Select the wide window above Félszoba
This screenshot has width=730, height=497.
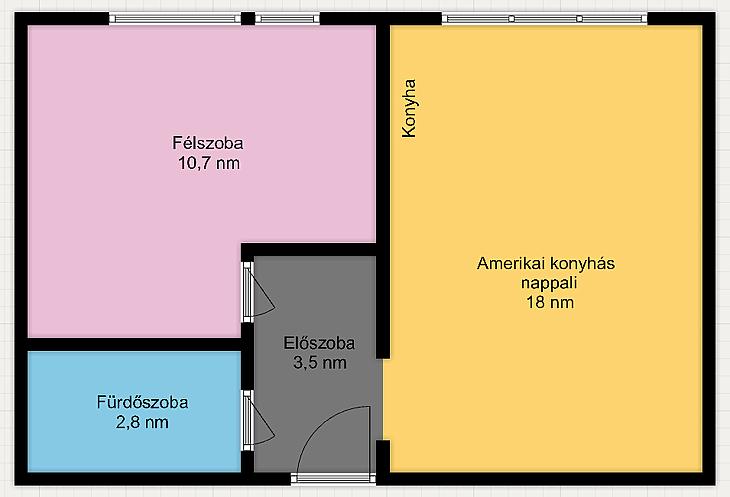[175, 19]
